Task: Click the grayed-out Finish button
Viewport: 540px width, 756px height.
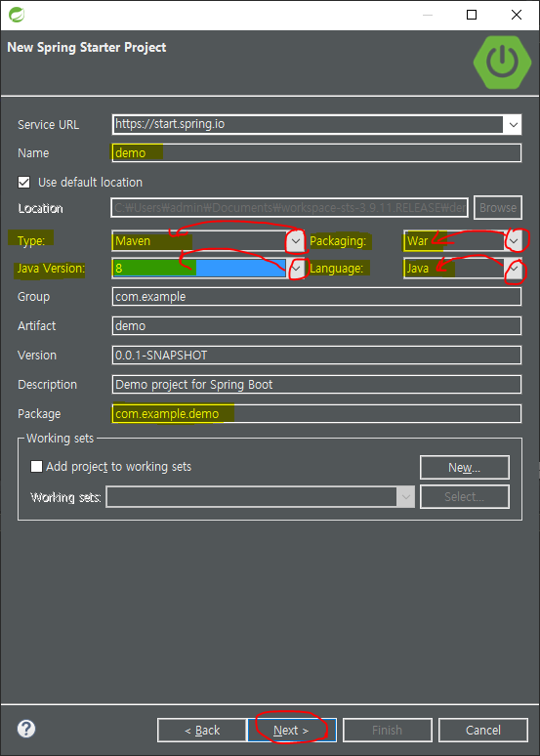Action: 387,730
